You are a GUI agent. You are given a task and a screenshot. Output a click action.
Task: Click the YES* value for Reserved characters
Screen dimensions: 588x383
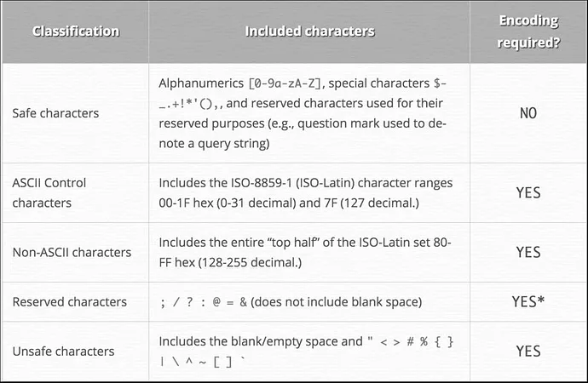(528, 301)
